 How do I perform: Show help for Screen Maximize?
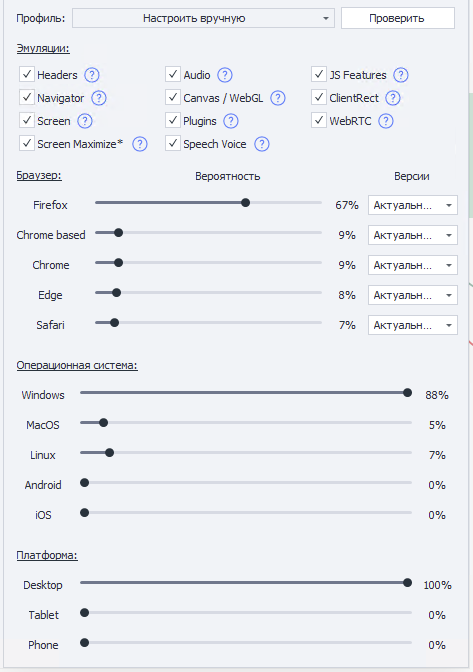coord(140,144)
